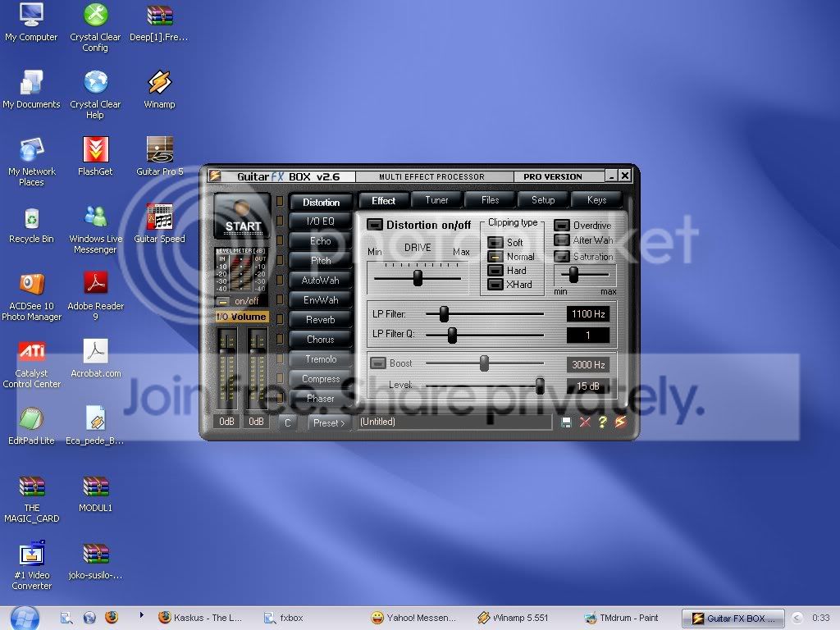Select the THE MAGIC_CARD archive icon
This screenshot has height=630, width=840.
click(31, 498)
